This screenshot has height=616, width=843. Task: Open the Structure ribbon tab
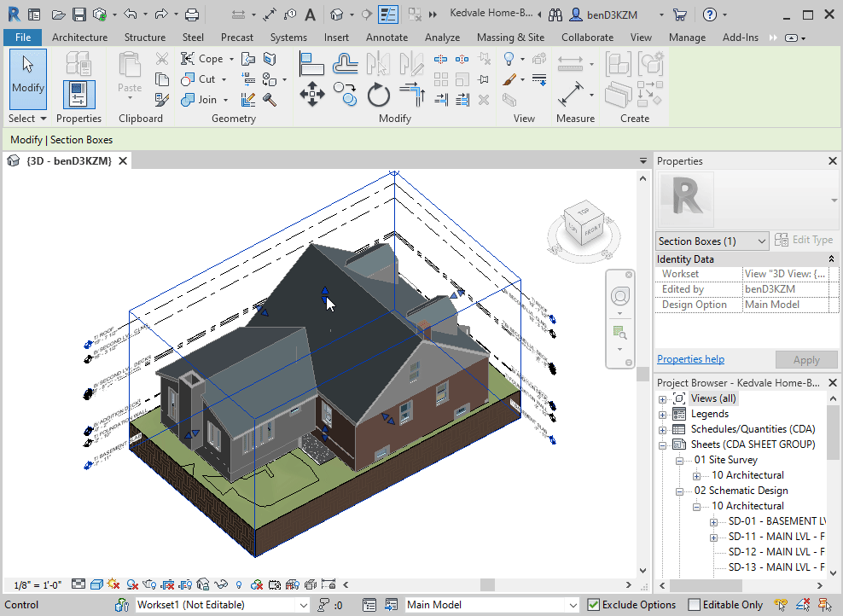pyautogui.click(x=145, y=37)
